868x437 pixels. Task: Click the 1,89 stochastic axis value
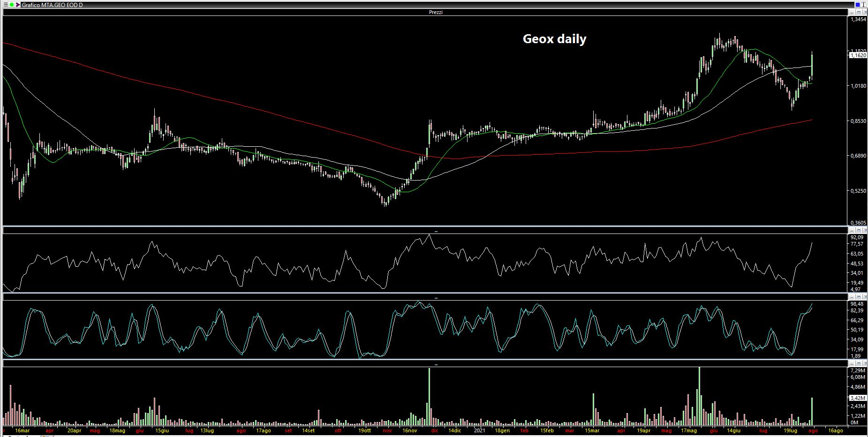click(x=855, y=356)
